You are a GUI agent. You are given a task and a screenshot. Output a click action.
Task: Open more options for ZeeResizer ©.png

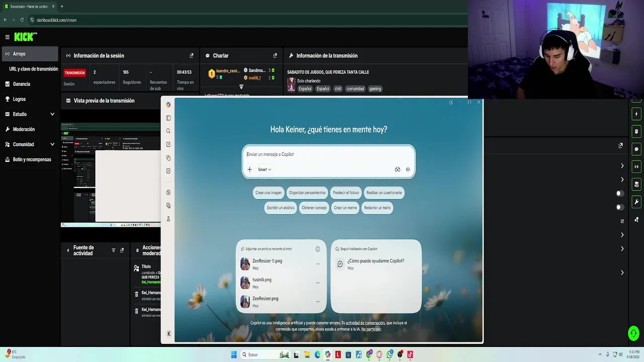pos(317,264)
